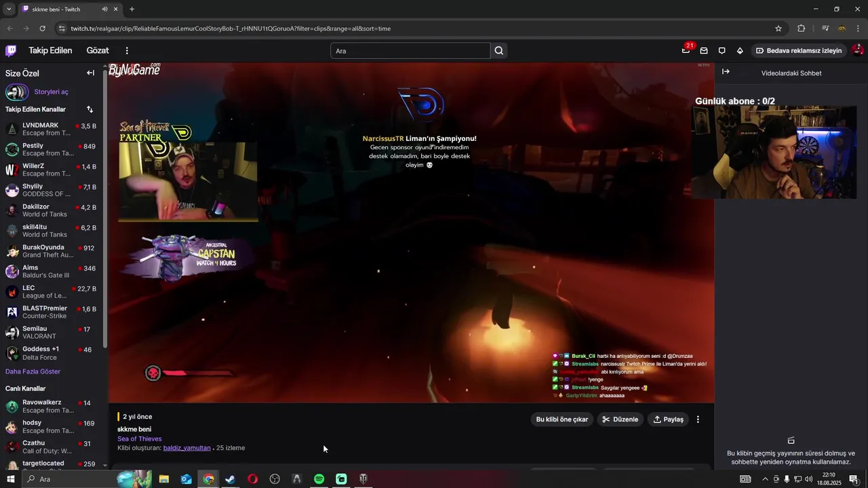The image size is (868, 488).
Task: Open Ravowalkerz live channel in sidebar
Action: 52,407
